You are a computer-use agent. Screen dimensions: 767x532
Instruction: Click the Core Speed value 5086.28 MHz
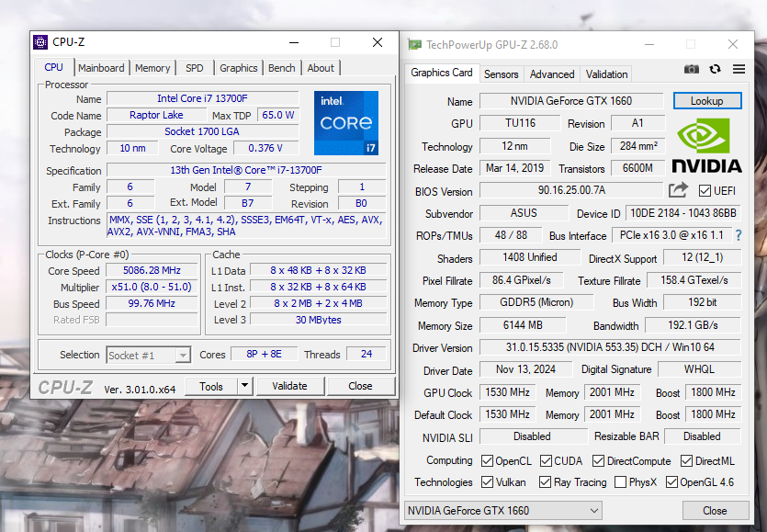click(x=152, y=270)
